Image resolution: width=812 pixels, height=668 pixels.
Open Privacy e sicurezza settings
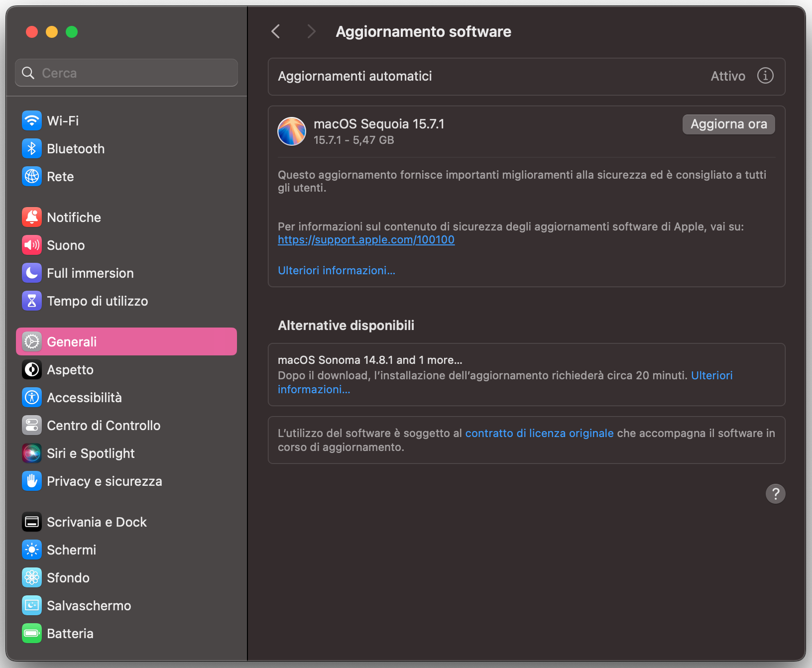pyautogui.click(x=104, y=481)
